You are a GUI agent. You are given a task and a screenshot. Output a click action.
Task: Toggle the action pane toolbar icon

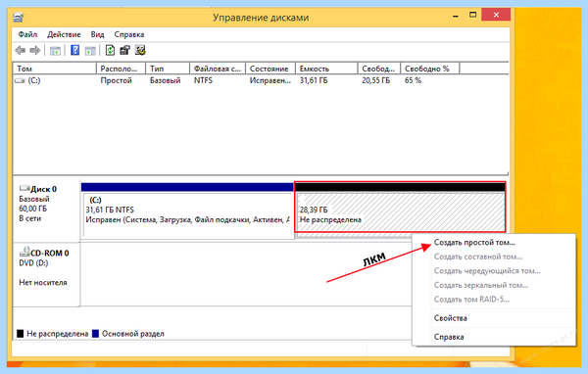(x=90, y=50)
